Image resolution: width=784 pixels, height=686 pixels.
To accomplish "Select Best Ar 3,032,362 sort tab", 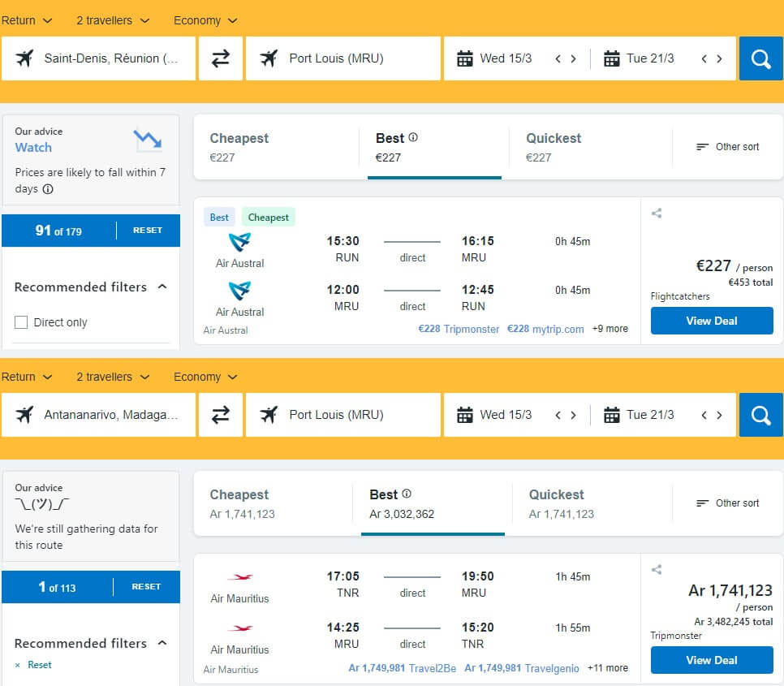I will click(433, 503).
